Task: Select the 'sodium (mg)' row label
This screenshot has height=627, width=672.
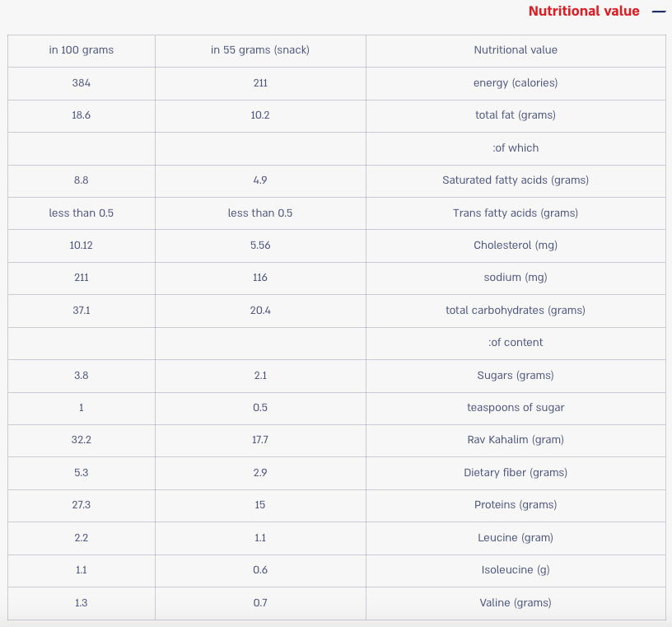Action: 516,278
